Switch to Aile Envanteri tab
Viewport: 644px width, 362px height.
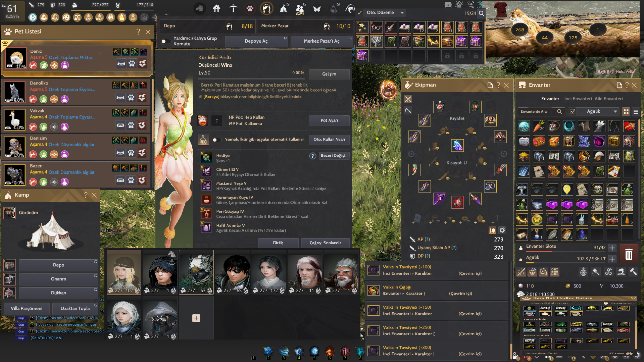point(608,99)
